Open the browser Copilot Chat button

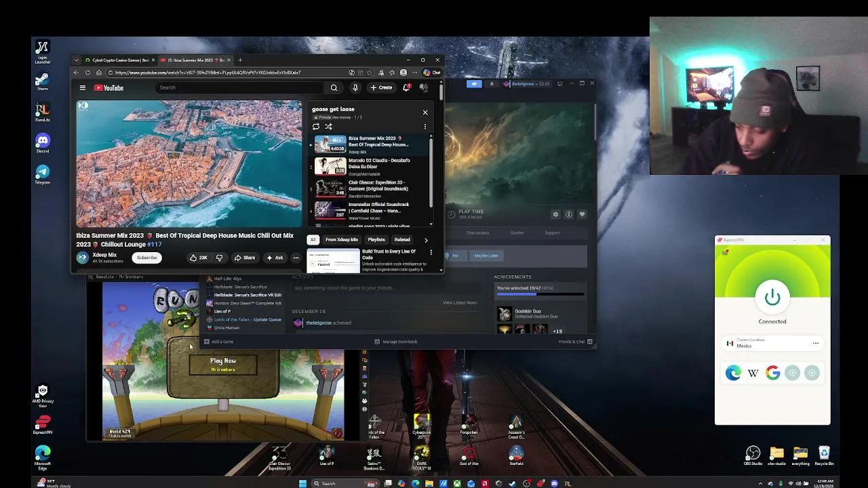(431, 73)
